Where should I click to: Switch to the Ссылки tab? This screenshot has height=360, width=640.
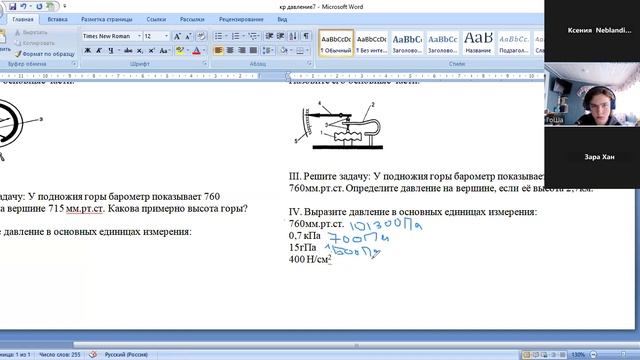156,19
